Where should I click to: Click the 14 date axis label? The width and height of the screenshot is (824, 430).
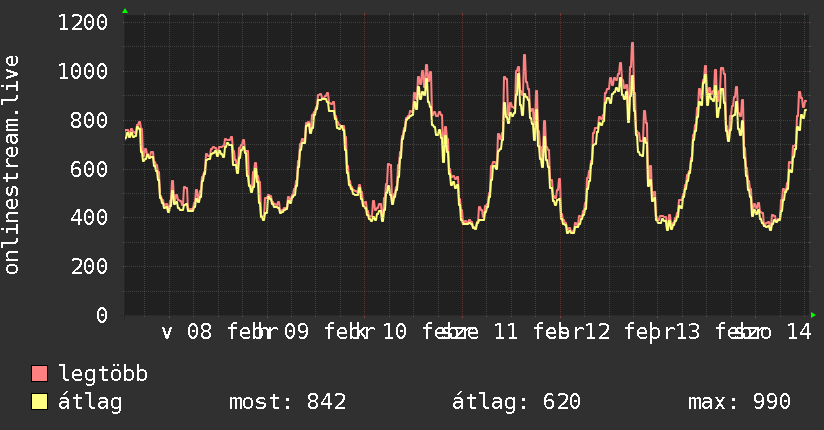pos(799,332)
